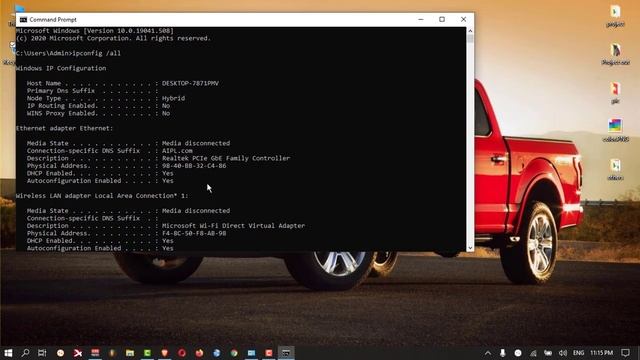The height and width of the screenshot is (360, 640).
Task: Open the Action Center notifications icon
Action: (625, 353)
